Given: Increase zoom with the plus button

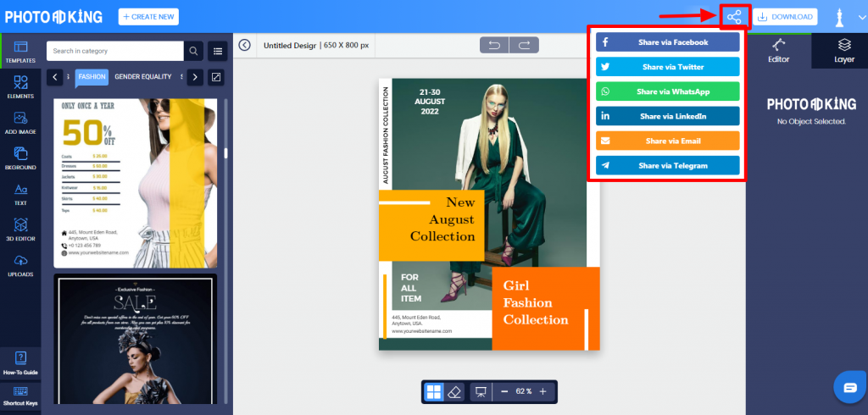Looking at the screenshot, I should point(543,392).
